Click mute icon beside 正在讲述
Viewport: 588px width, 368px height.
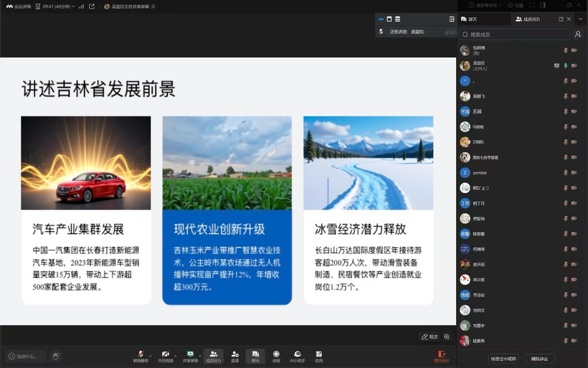point(381,32)
